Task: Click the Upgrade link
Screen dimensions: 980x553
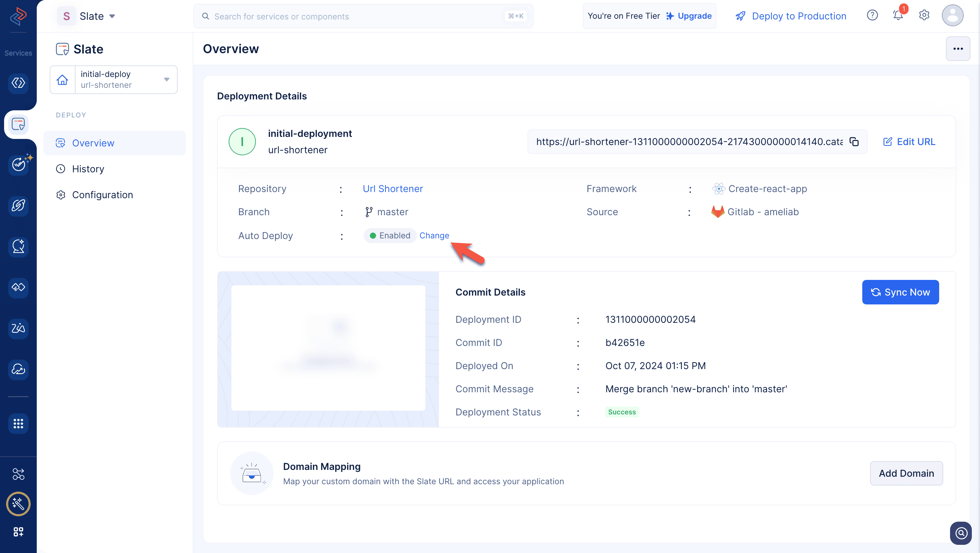Action: click(x=689, y=16)
